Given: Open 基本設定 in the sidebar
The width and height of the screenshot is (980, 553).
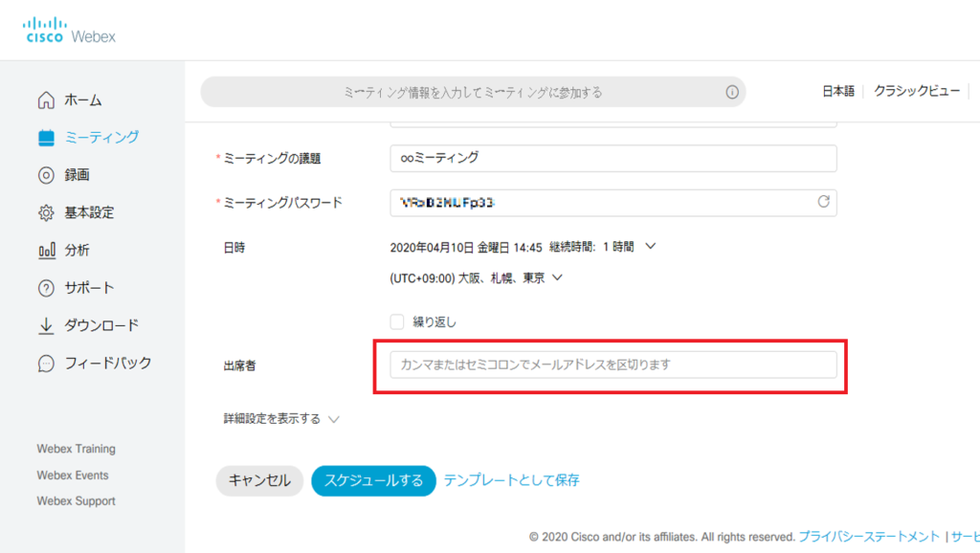Looking at the screenshot, I should tap(89, 212).
